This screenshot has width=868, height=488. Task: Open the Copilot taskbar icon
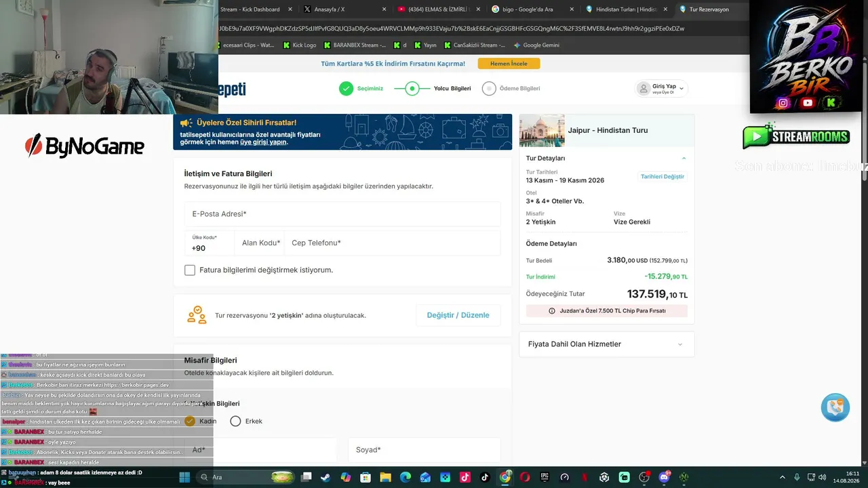click(x=346, y=477)
